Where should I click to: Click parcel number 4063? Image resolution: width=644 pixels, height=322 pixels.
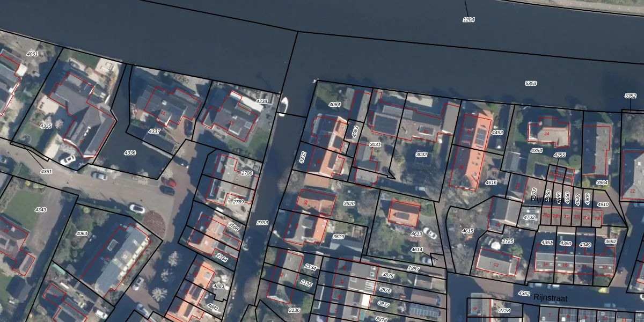(82, 233)
